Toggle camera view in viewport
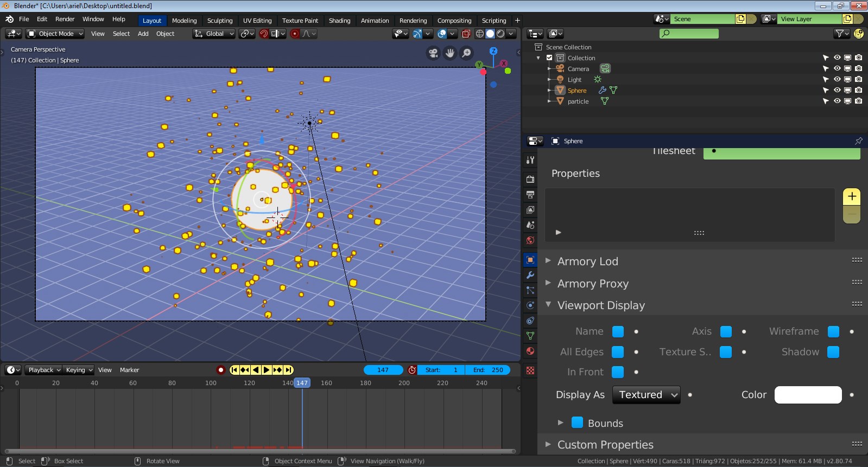Viewport: 868px width, 467px height. [x=433, y=53]
